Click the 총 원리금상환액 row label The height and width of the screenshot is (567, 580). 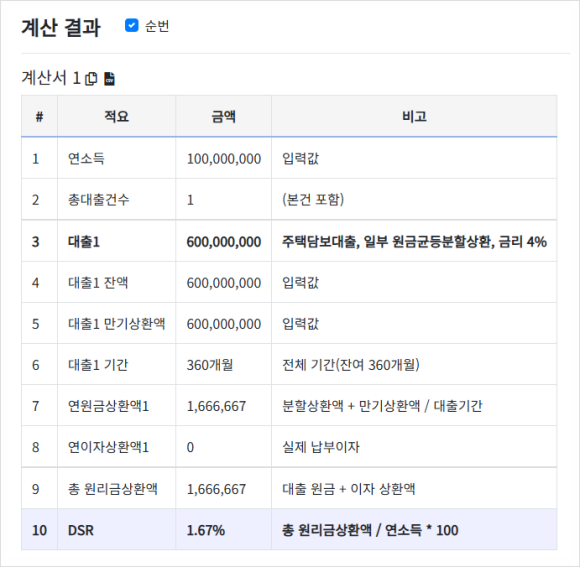(113, 489)
